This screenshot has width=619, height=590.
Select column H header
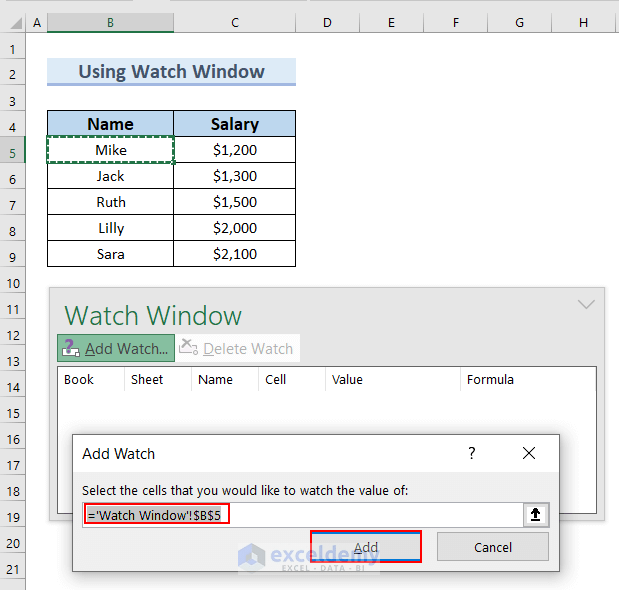tap(584, 23)
